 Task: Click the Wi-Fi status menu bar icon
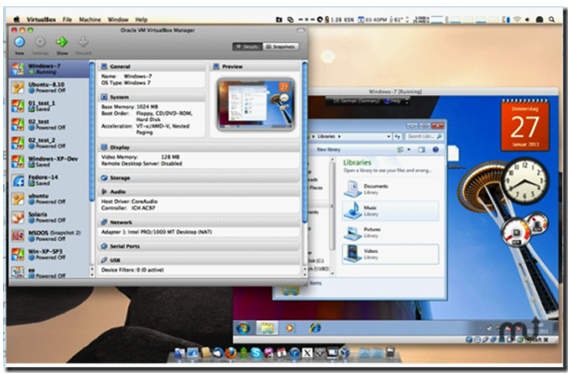[x=517, y=20]
